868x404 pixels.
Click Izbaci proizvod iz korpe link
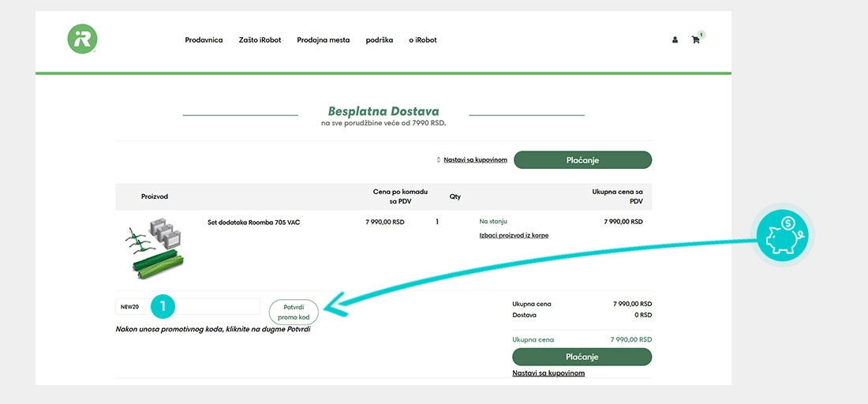tap(514, 235)
